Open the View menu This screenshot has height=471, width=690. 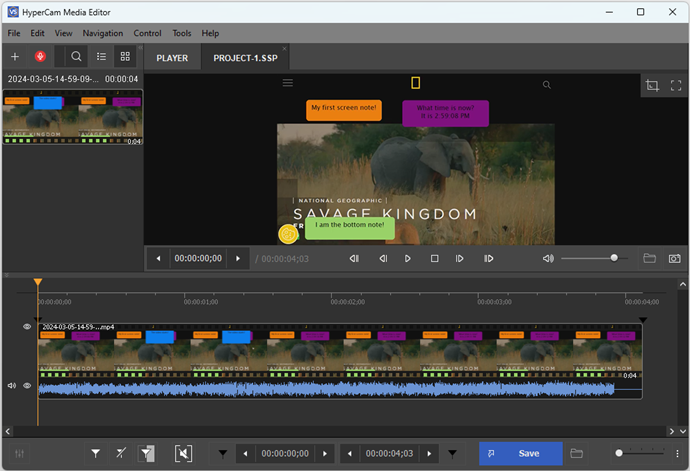63,33
